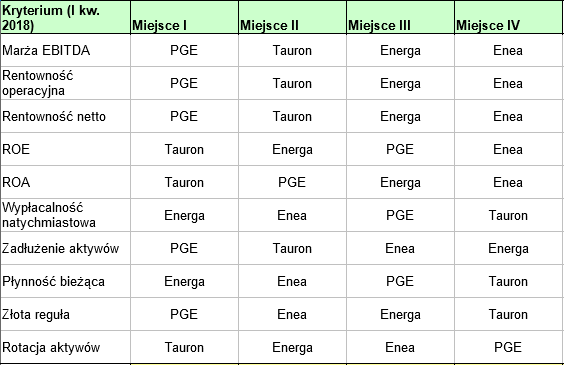This screenshot has height=365, width=564.
Task: Click PGE in the Rotacja aktywów row
Action: click(x=508, y=347)
